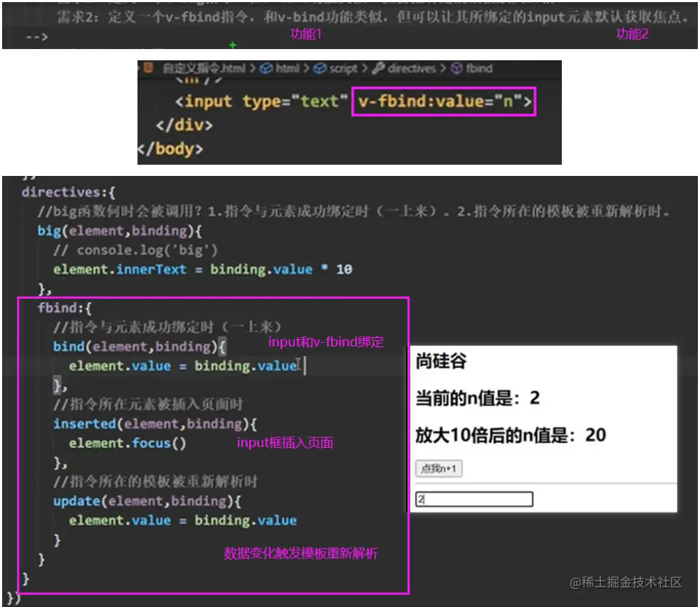
Task: Click the cube icon before fbind breadcrumb
Action: tap(456, 68)
